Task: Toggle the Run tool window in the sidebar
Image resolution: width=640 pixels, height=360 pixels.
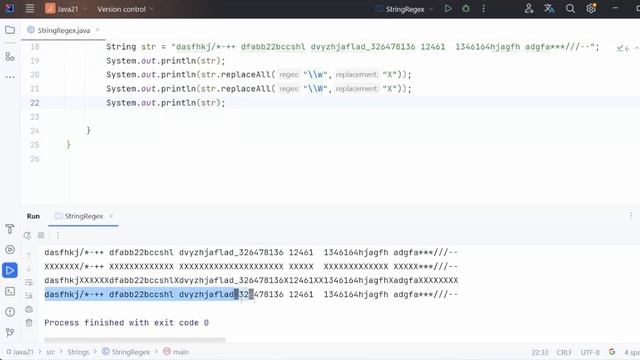Action: point(10,270)
